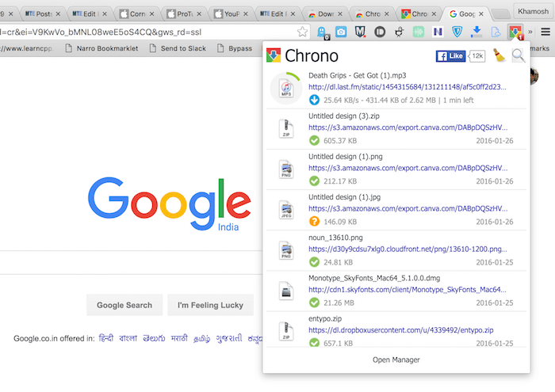
Task: Open the cloudfront.net png link
Action: click(x=408, y=249)
